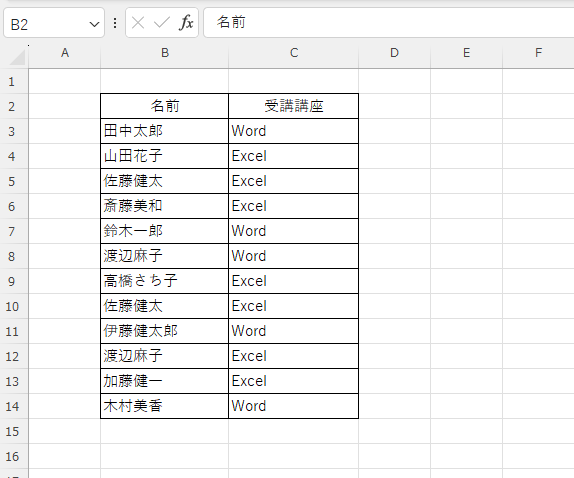Click the Enter checkmark icon in formula bar
This screenshot has height=478, width=574.
(161, 23)
